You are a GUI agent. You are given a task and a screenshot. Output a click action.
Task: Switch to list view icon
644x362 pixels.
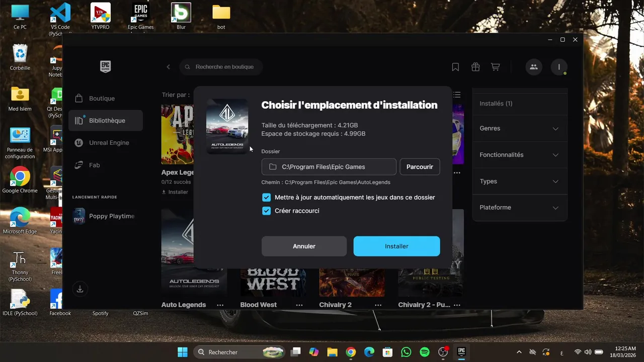(x=457, y=95)
